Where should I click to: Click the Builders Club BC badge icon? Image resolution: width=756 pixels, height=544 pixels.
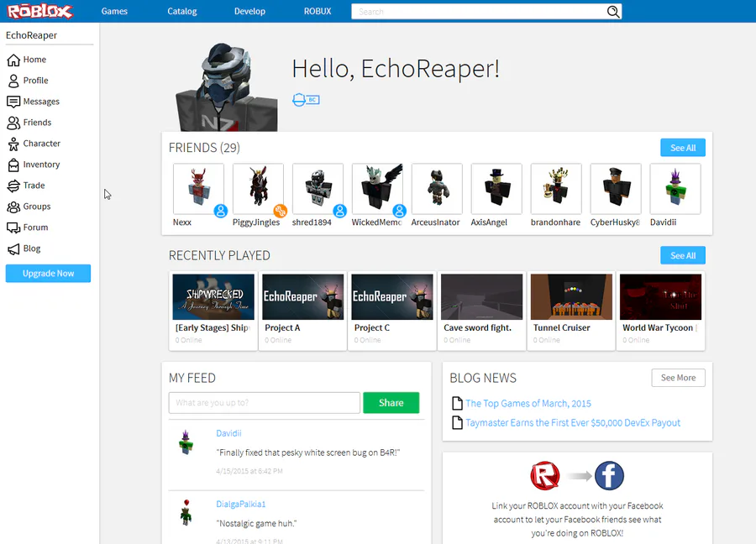click(306, 100)
